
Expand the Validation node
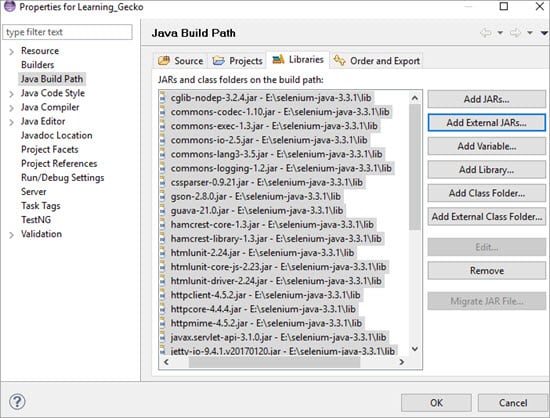click(11, 235)
